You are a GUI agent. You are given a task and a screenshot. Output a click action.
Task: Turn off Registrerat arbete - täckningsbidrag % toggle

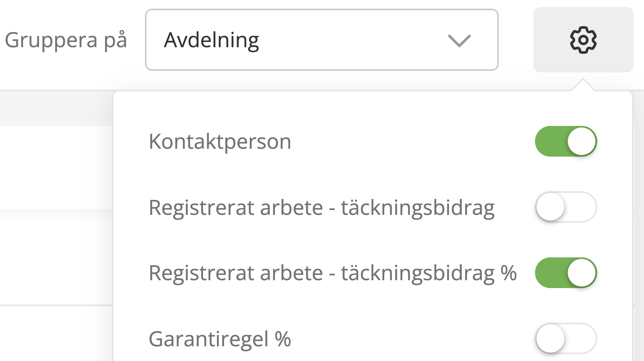(566, 273)
